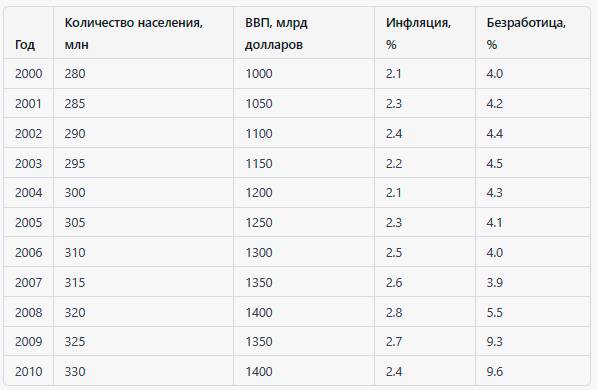This screenshot has height=390, width=597.
Task: Click the inflation value 2.8
Action: click(x=394, y=312)
